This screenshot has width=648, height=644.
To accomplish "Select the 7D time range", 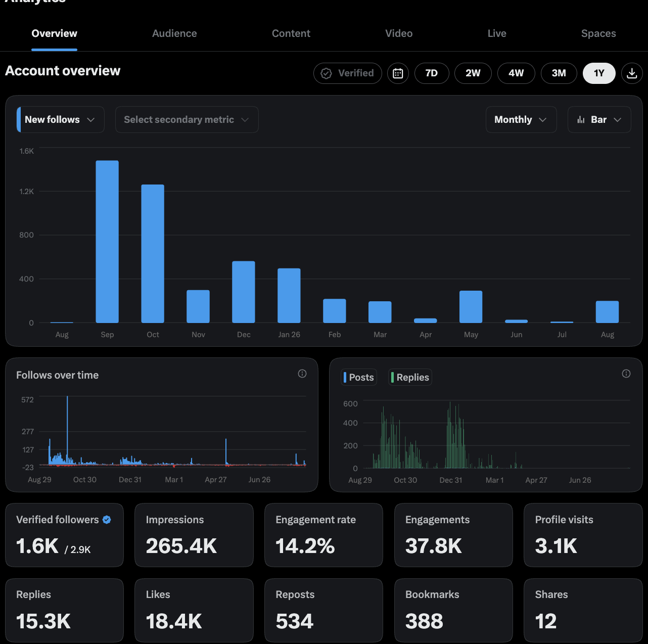I will 432,73.
